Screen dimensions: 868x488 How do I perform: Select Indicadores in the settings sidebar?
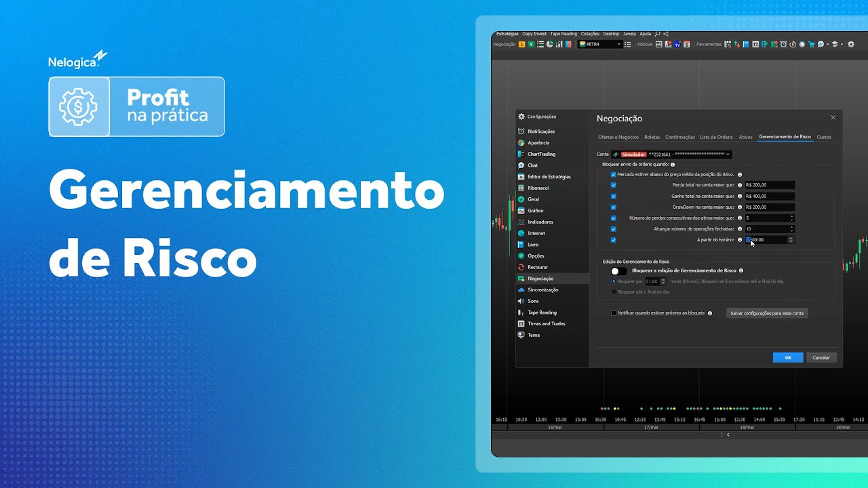point(540,222)
